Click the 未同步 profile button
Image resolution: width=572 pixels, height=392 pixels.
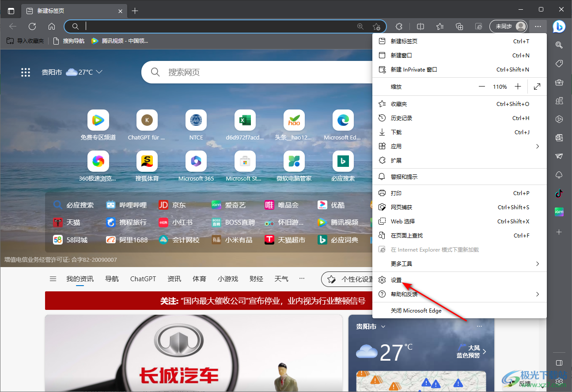[508, 26]
